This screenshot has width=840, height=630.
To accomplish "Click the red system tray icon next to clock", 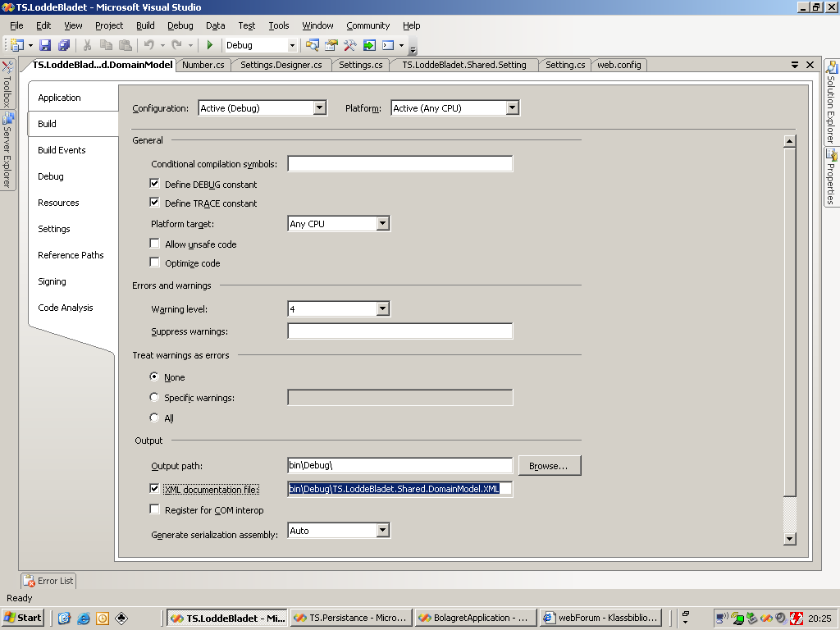I will (797, 619).
